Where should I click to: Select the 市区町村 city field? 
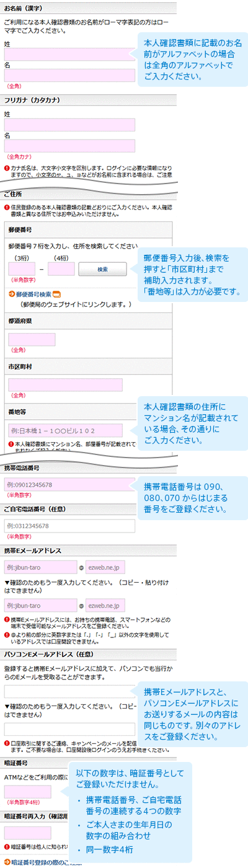66,385
